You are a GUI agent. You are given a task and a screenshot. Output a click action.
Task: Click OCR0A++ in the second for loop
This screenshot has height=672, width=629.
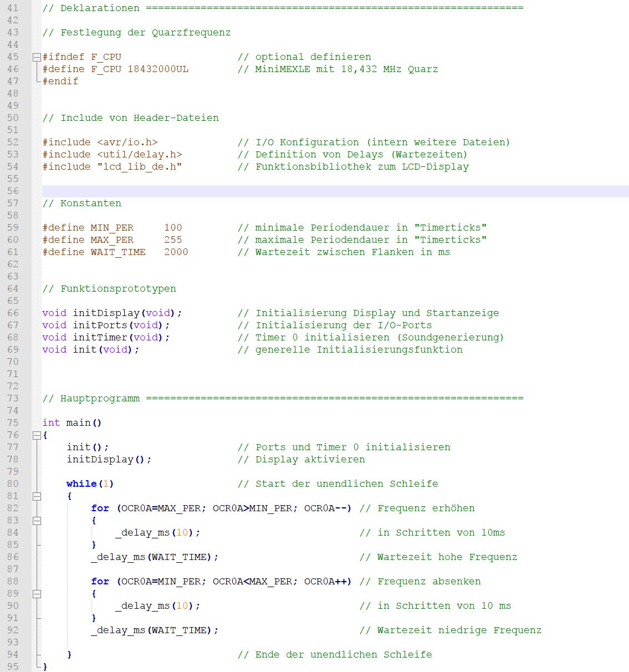(x=326, y=582)
